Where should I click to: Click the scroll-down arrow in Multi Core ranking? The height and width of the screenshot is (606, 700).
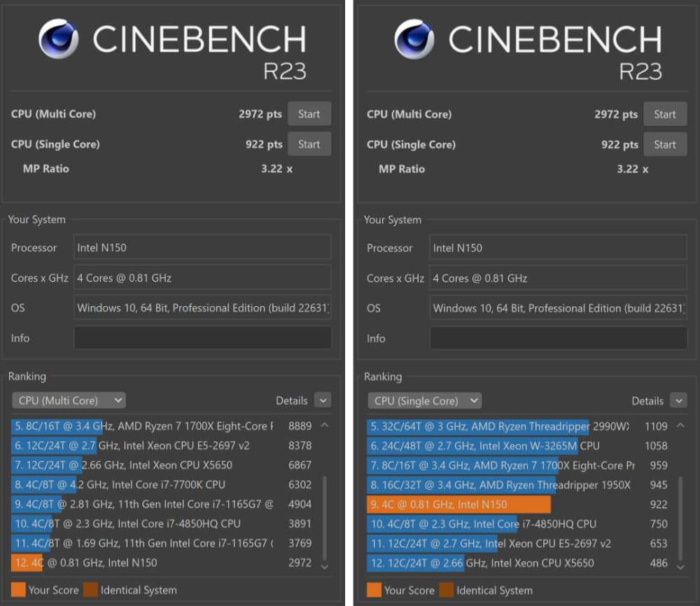(323, 566)
